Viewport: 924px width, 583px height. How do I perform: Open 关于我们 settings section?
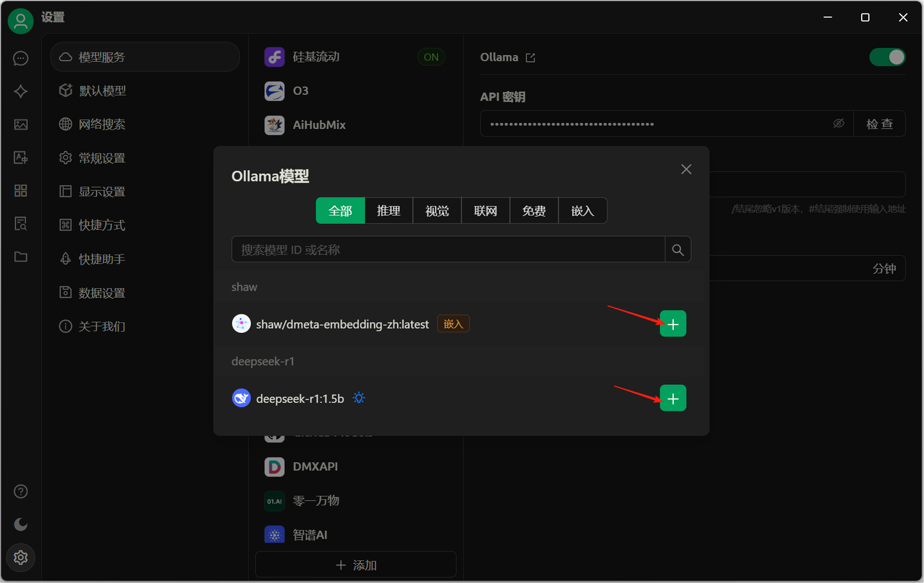(145, 326)
